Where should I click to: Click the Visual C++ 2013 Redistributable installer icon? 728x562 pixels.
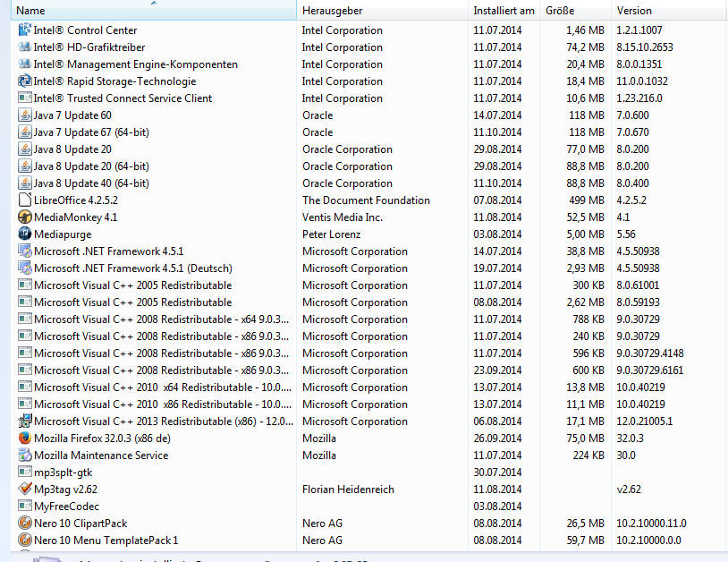pos(25,421)
